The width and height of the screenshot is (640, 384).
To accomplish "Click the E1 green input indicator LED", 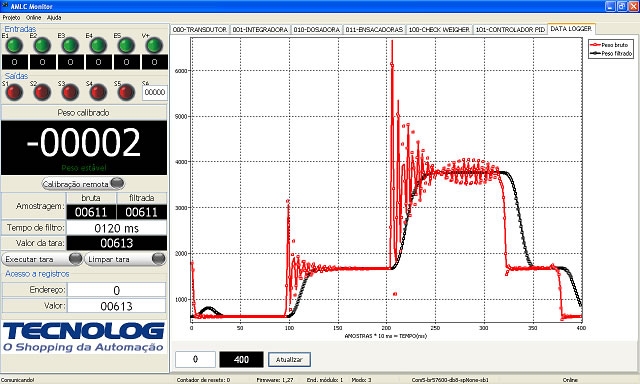I will click(15, 45).
